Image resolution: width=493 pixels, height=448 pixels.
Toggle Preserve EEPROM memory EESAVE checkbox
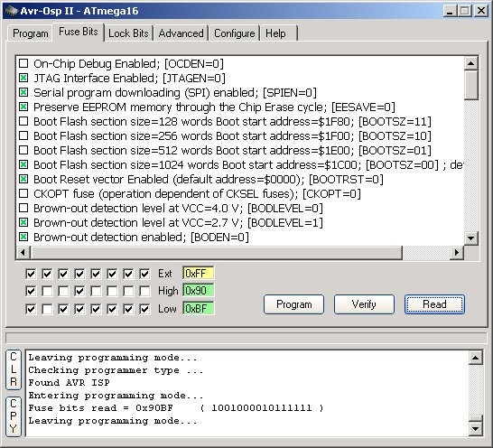click(x=23, y=107)
